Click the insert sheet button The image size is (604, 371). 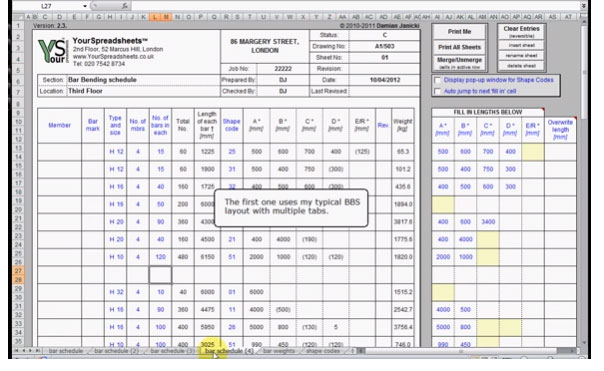[x=522, y=45]
